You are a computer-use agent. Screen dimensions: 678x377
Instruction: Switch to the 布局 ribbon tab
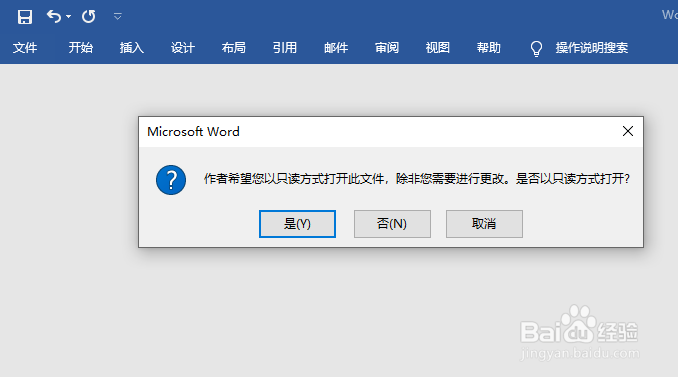[233, 48]
